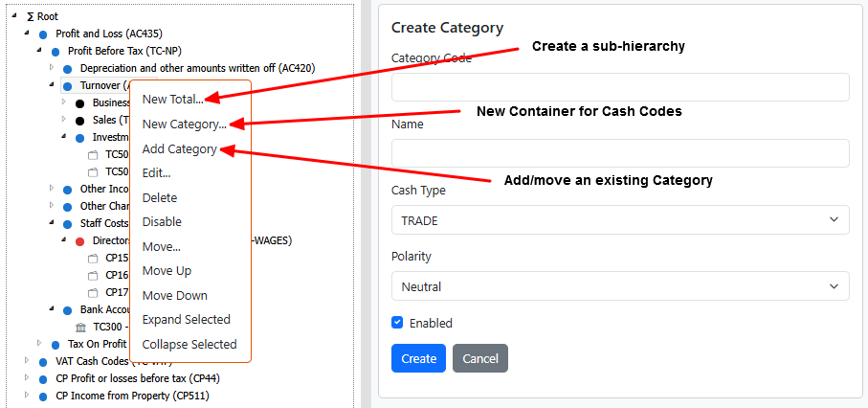Click the blue Create button
Screen dimensions: 868x408
[418, 358]
